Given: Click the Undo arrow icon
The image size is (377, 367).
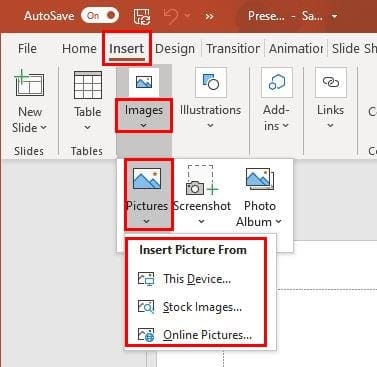Looking at the screenshot, I should tap(171, 16).
